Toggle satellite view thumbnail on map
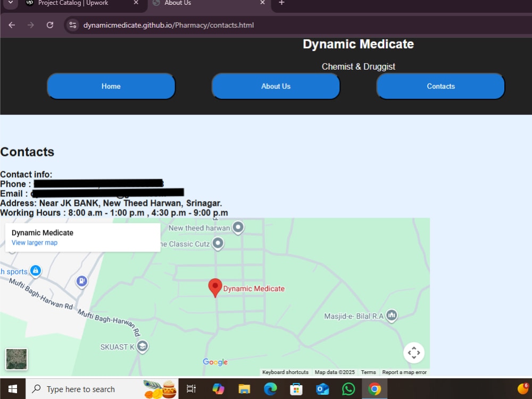 (16, 359)
